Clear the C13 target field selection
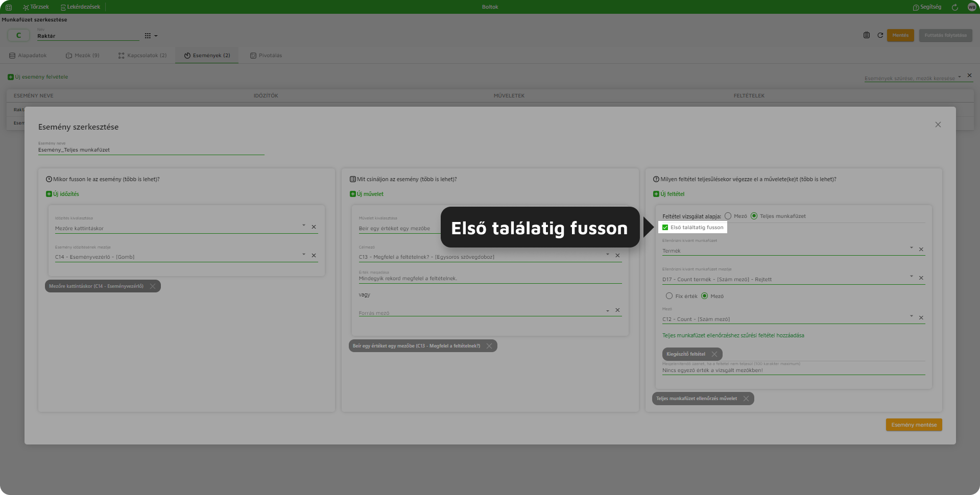 tap(618, 255)
